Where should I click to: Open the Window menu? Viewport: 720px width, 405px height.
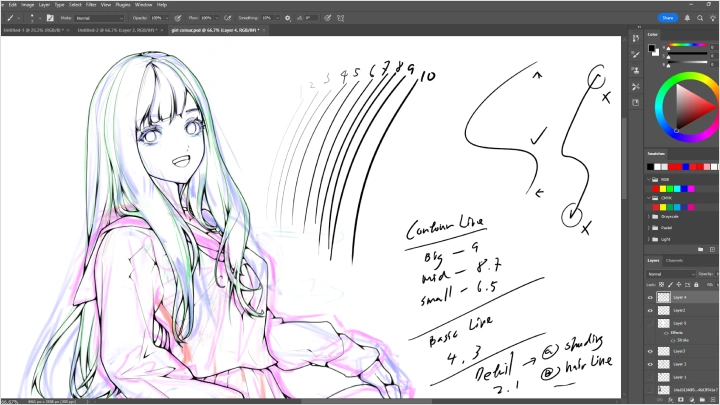[143, 5]
